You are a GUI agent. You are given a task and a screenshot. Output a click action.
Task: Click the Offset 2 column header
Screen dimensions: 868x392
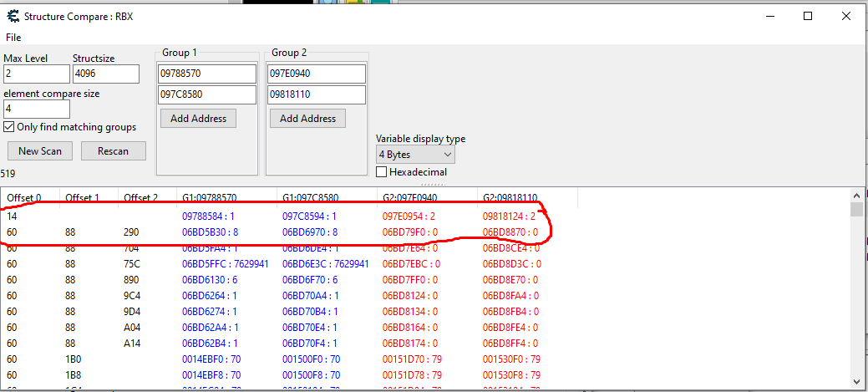pyautogui.click(x=147, y=197)
